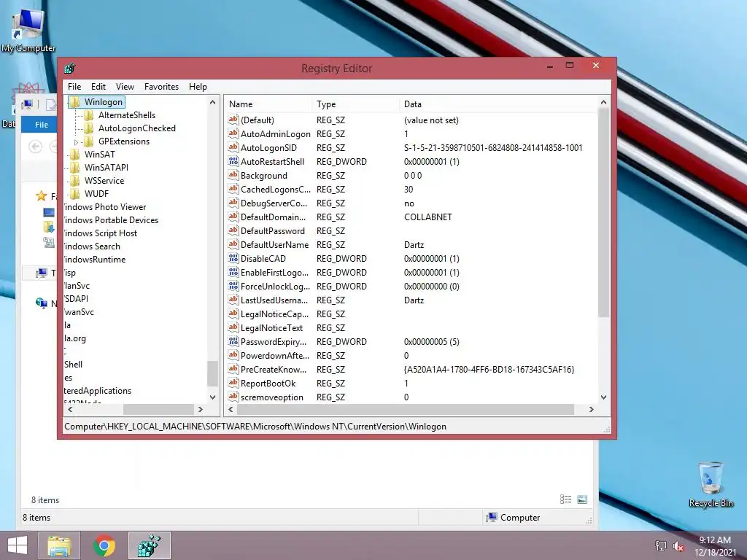The height and width of the screenshot is (560, 747).
Task: Click the WinSATAPI folder icon
Action: tap(75, 168)
